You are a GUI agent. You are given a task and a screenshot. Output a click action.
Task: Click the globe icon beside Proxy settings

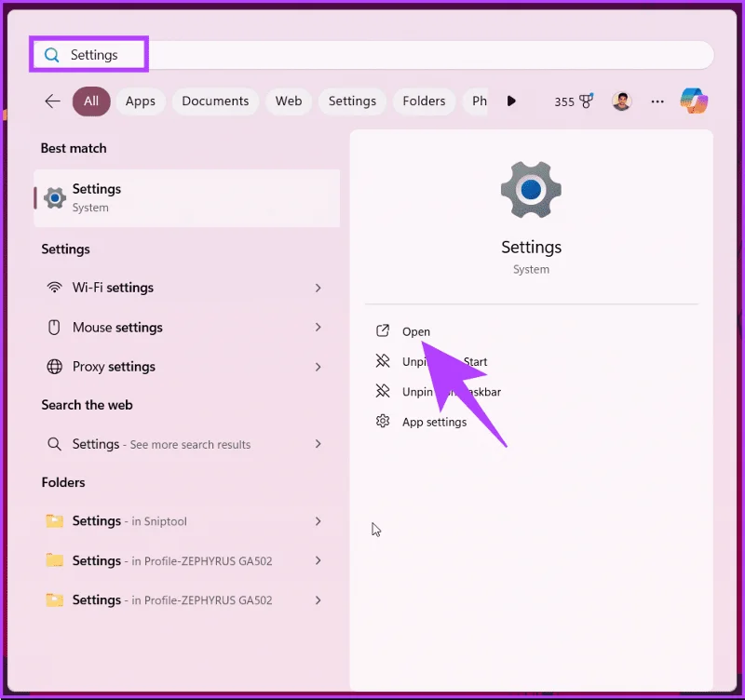click(x=55, y=367)
